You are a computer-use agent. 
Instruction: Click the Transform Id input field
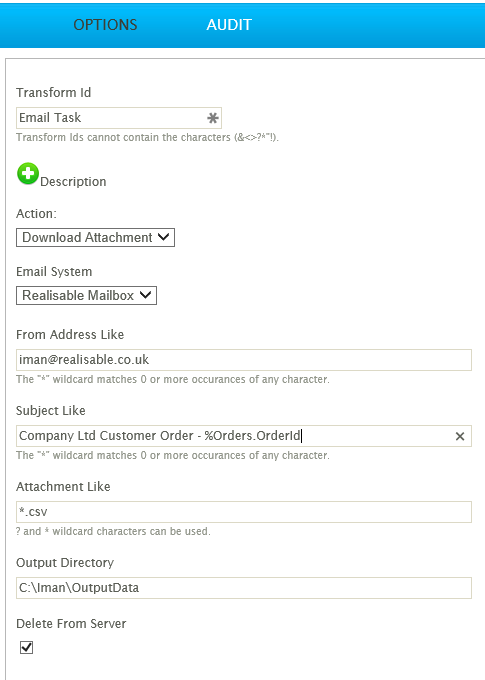click(x=119, y=118)
